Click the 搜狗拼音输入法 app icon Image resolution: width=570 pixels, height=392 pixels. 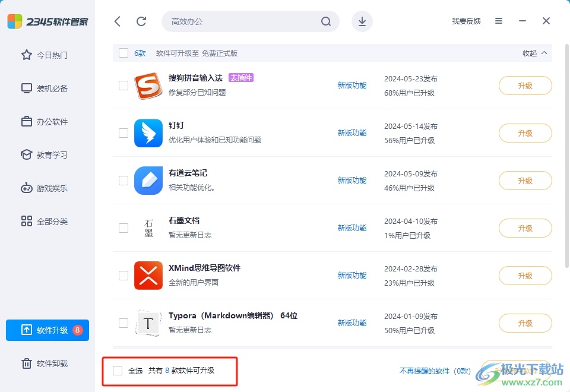pyautogui.click(x=148, y=86)
